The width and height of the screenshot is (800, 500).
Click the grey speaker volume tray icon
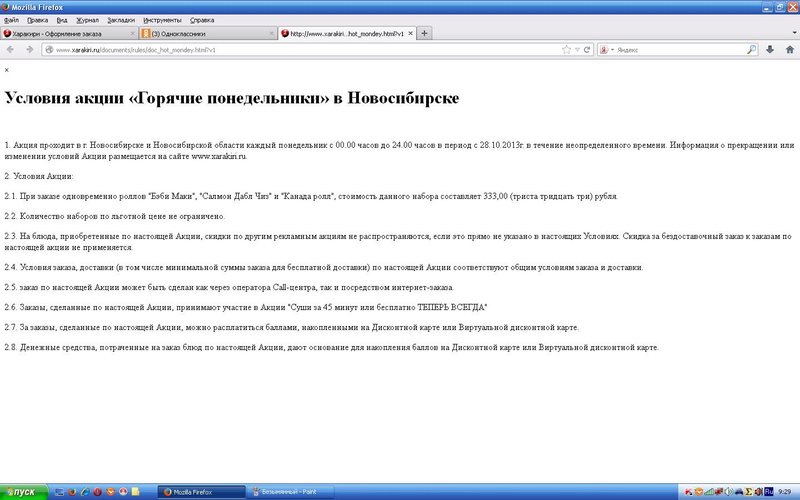729,492
